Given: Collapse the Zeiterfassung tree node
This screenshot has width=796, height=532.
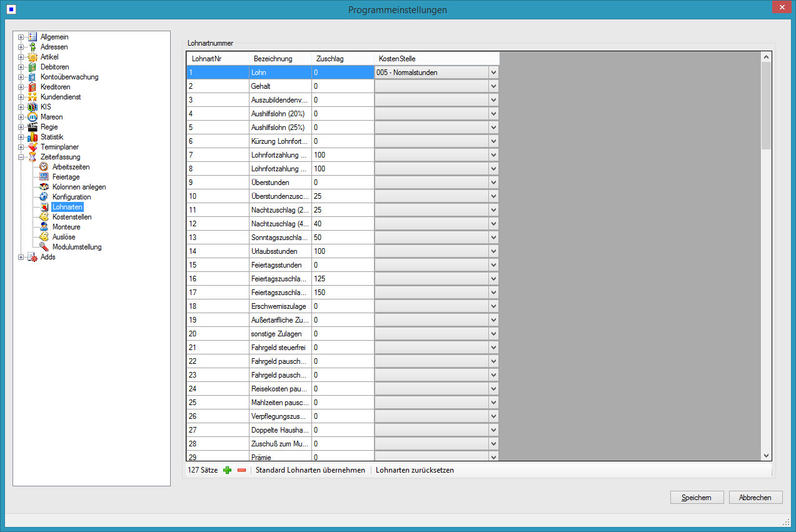Looking at the screenshot, I should [21, 157].
